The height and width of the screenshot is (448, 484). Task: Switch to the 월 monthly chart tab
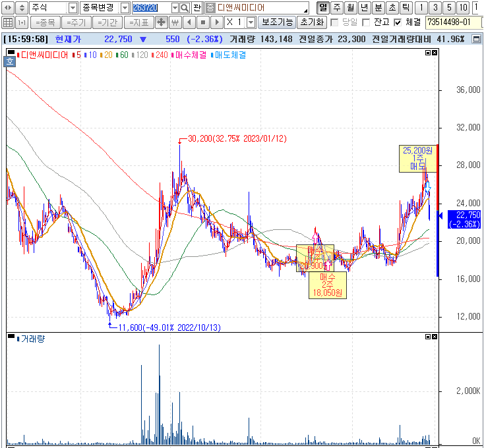[351, 8]
